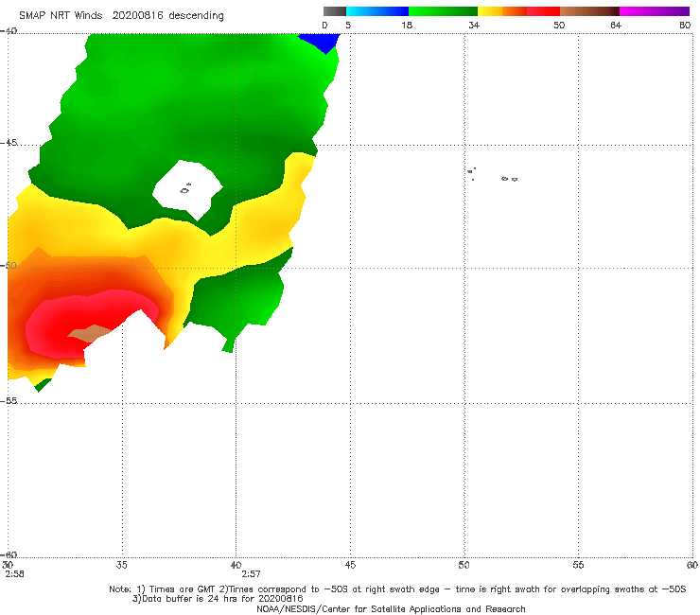The image size is (700, 615).
Task: Click the '2:57' swath time label
Action: [x=251, y=574]
